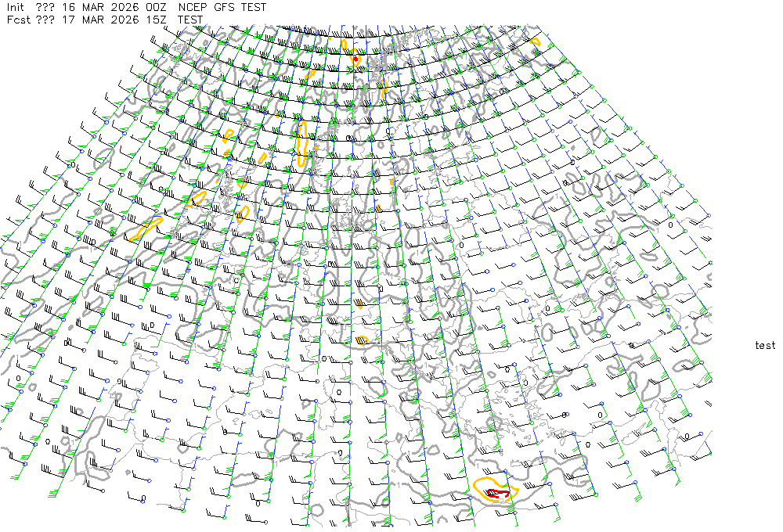Select the orange-ringed hatched spot mid-map

coord(361,340)
